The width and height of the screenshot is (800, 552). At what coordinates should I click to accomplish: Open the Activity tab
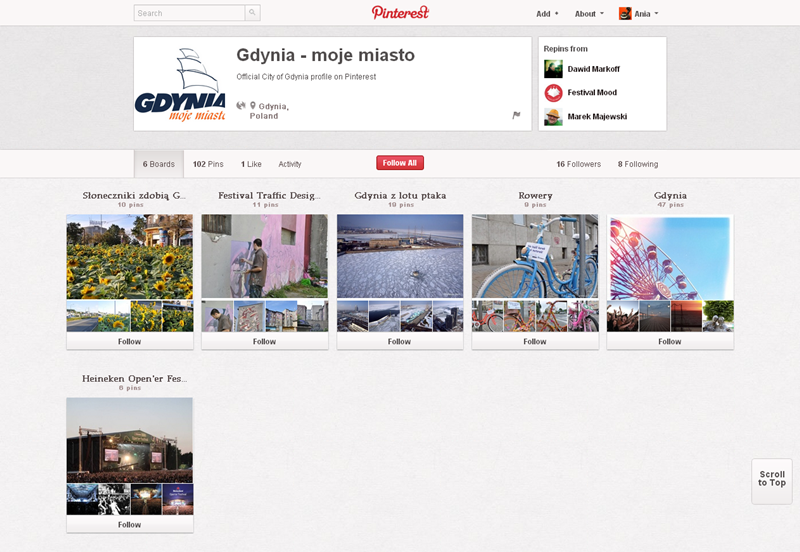(290, 164)
